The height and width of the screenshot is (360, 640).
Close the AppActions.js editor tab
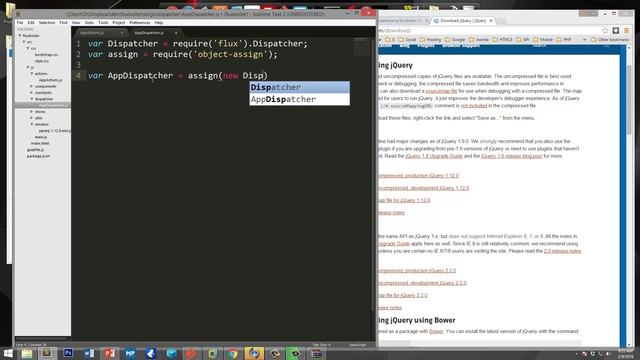pyautogui.click(x=122, y=33)
